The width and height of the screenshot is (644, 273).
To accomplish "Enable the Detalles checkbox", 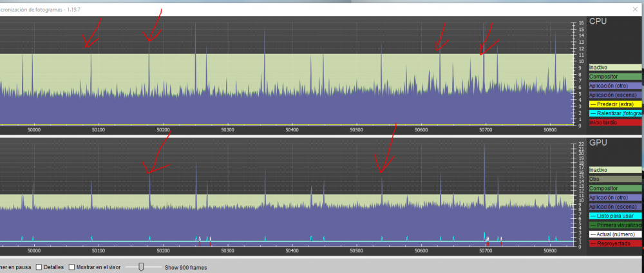I will point(39,267).
